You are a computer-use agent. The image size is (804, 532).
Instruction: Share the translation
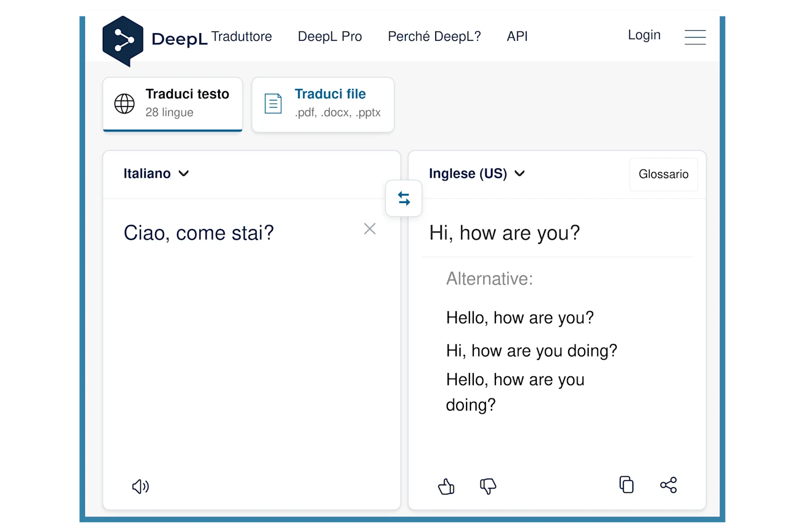click(x=668, y=485)
